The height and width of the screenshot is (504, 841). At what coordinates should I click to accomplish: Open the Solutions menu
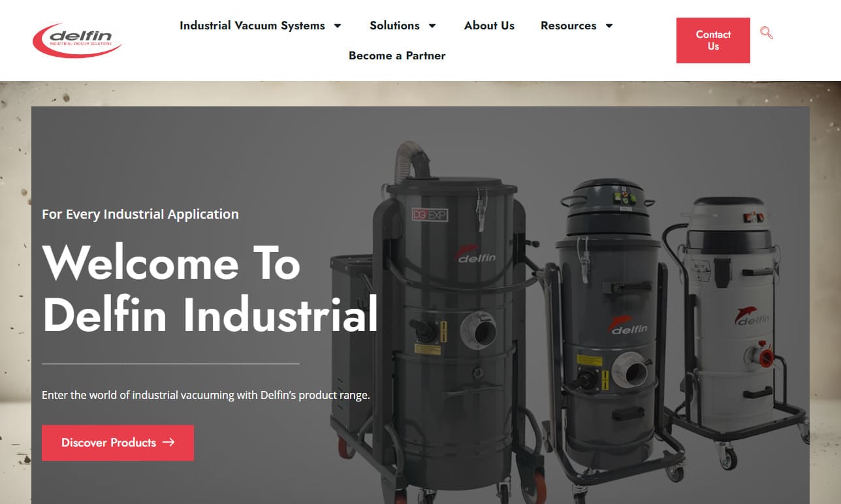pyautogui.click(x=394, y=25)
